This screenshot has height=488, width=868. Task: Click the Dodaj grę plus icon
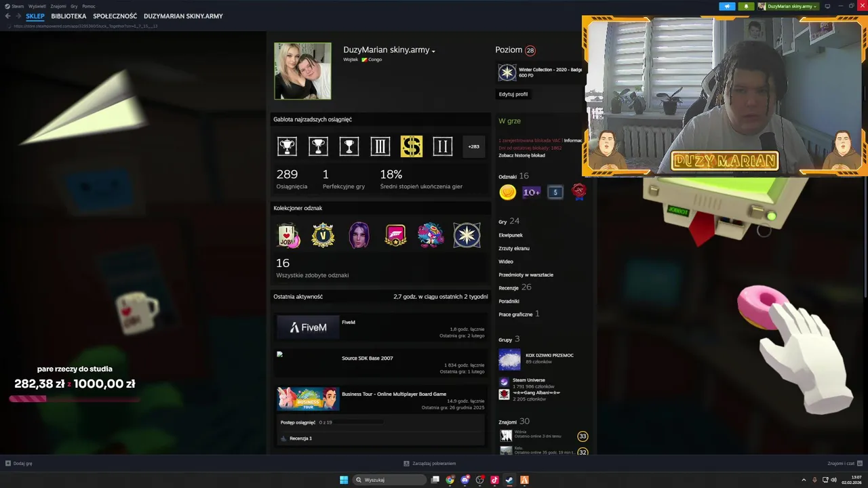[8, 464]
